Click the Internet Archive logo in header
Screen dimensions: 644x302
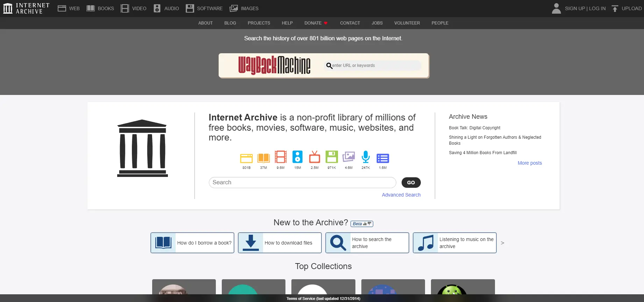pyautogui.click(x=26, y=8)
